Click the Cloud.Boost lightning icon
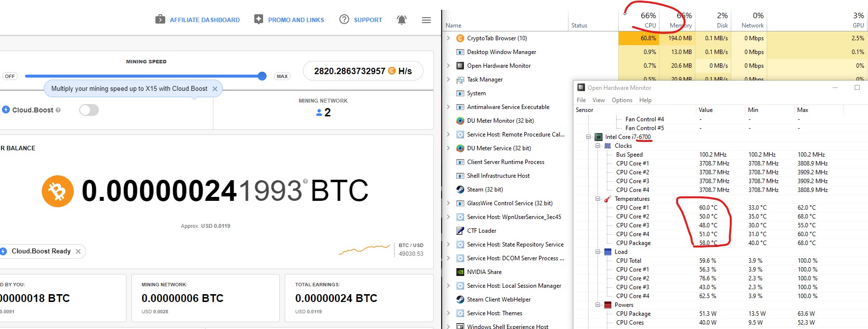The height and width of the screenshot is (329, 868). pyautogui.click(x=6, y=110)
